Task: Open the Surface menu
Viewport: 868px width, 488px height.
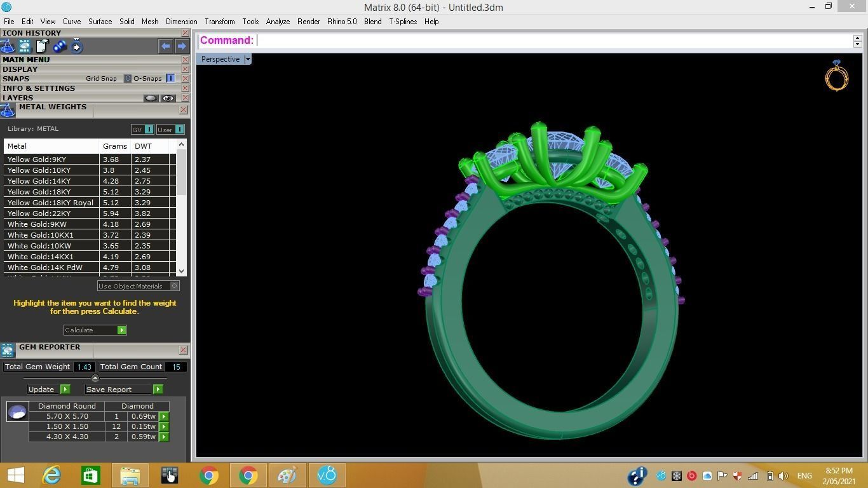Action: (100, 22)
